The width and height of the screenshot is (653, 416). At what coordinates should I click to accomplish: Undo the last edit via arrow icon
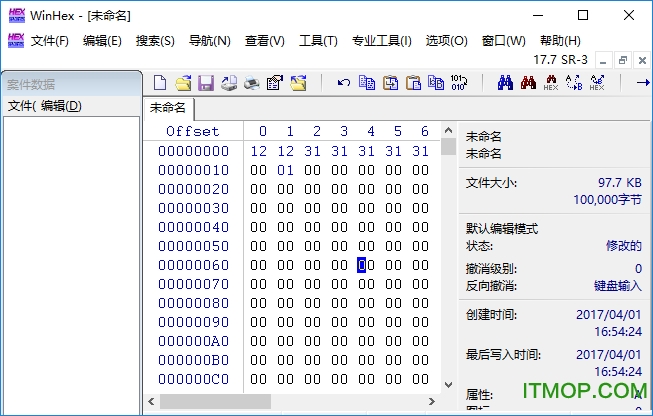coord(344,83)
